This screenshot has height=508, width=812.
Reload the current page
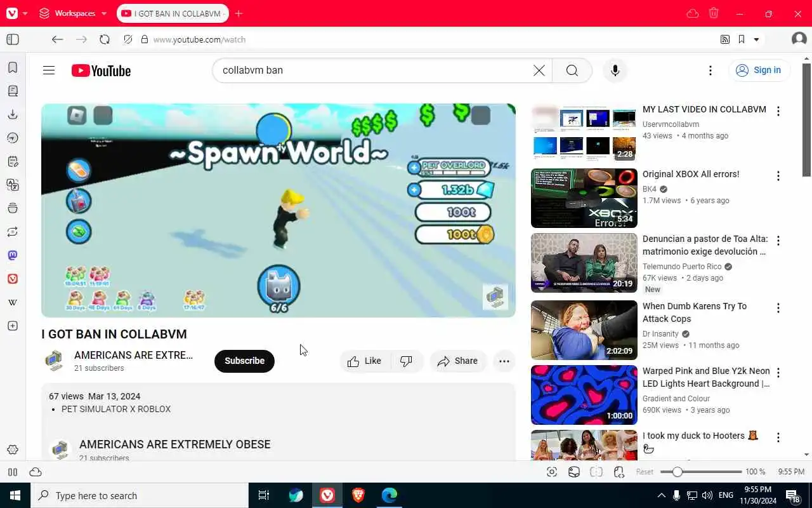coord(105,39)
